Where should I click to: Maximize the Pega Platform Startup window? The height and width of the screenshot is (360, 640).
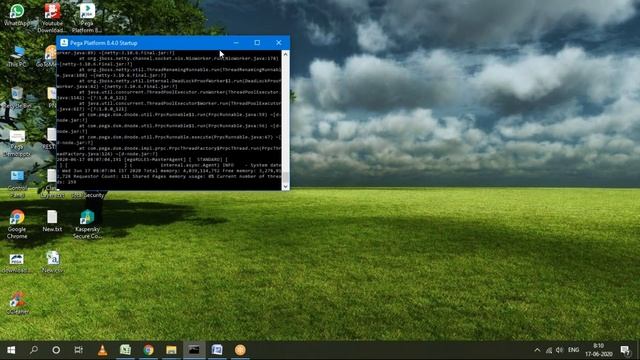pyautogui.click(x=257, y=42)
